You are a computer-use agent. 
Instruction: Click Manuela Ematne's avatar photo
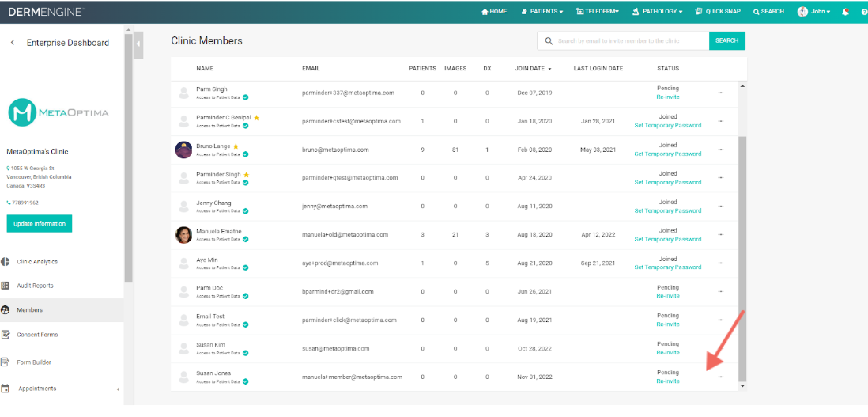pyautogui.click(x=183, y=235)
